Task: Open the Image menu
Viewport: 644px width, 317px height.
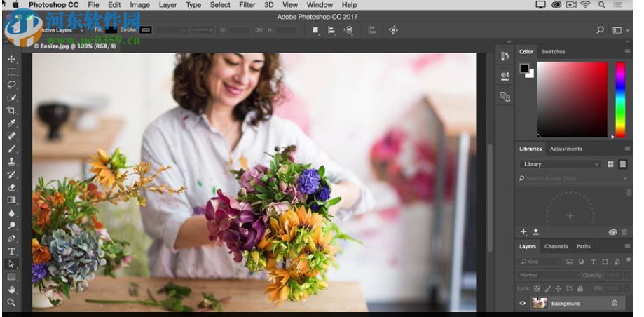Action: pos(139,5)
